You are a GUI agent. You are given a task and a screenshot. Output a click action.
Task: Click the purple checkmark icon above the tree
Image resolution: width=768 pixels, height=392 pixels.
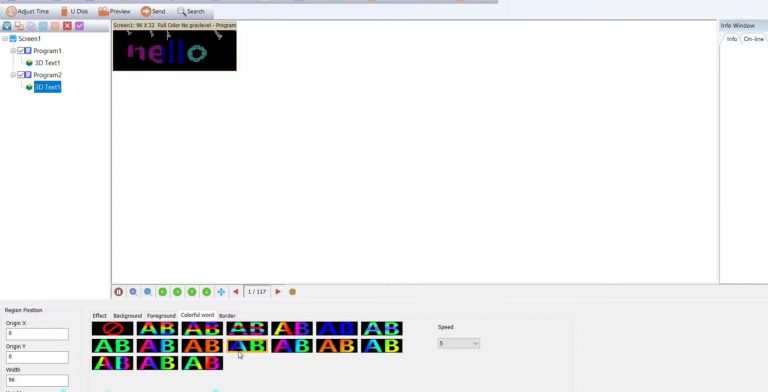(79, 26)
